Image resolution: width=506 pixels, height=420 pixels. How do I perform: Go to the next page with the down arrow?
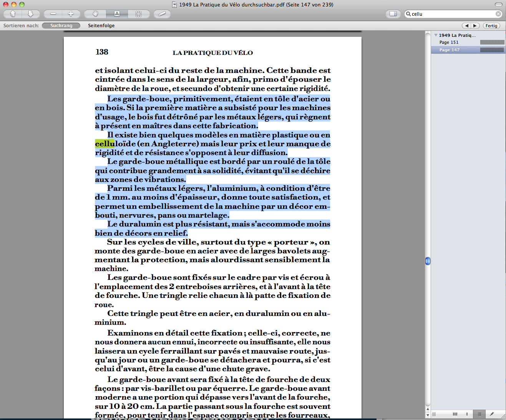[30, 14]
